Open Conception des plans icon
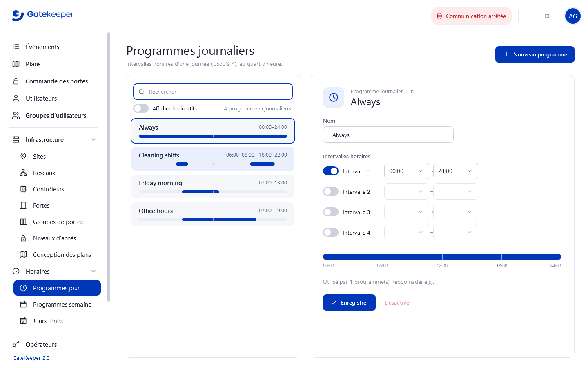 [23, 254]
